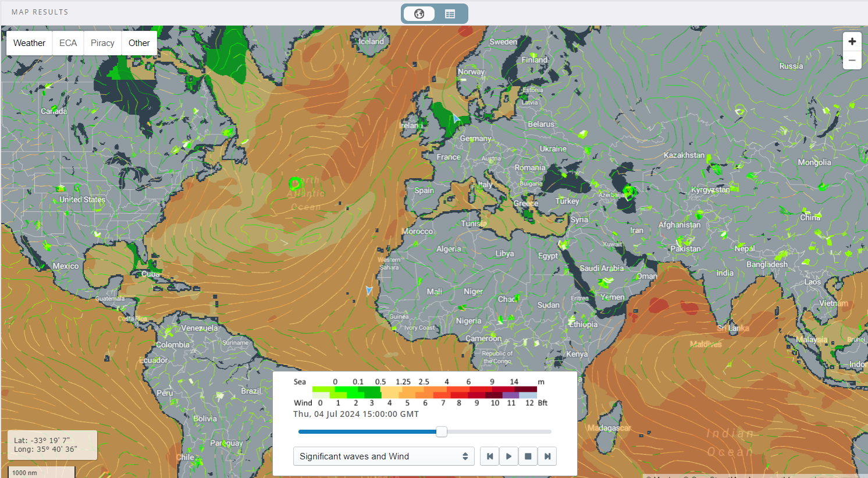Image resolution: width=868 pixels, height=478 pixels.
Task: Click the Iceland map label
Action: pos(371,41)
